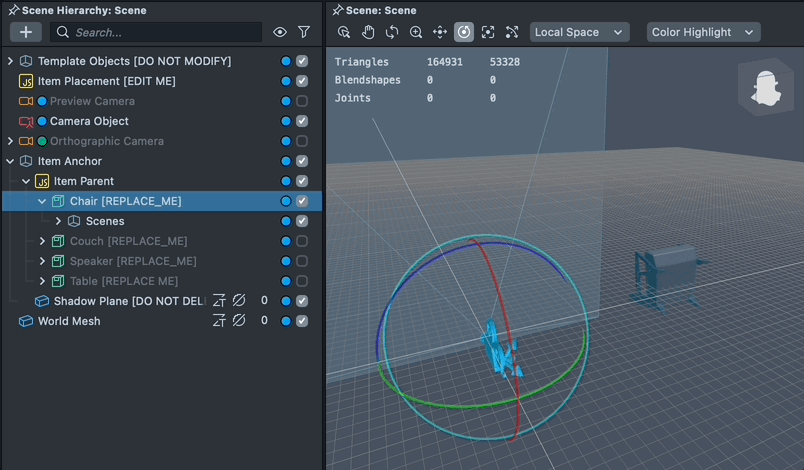Choose the magnifier zoom tool
This screenshot has height=470, width=804.
416,32
